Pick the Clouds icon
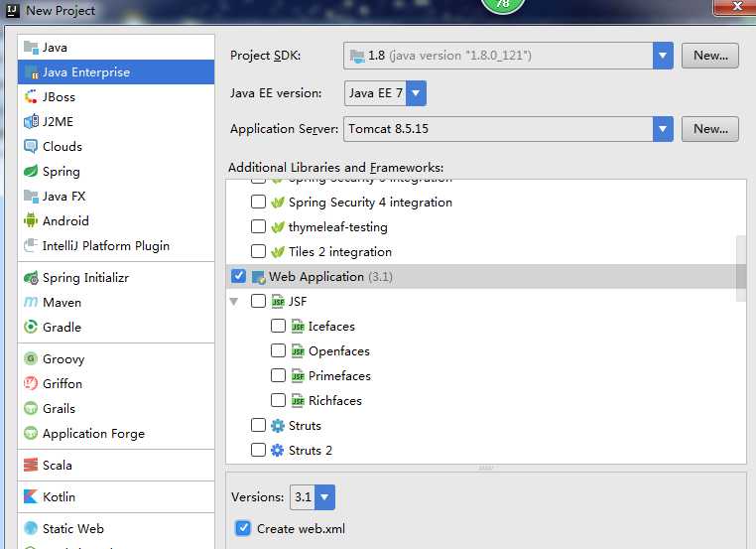This screenshot has height=549, width=756. point(31,147)
